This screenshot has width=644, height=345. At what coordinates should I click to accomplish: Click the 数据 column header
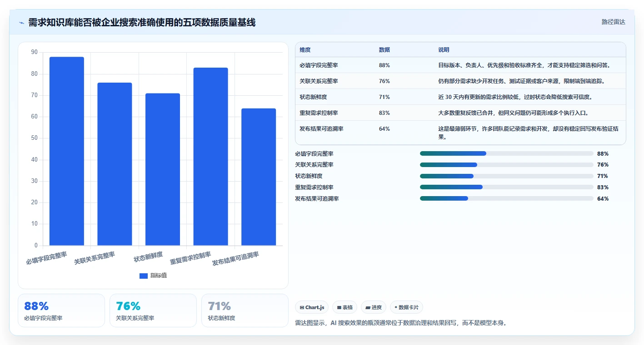[x=384, y=49]
